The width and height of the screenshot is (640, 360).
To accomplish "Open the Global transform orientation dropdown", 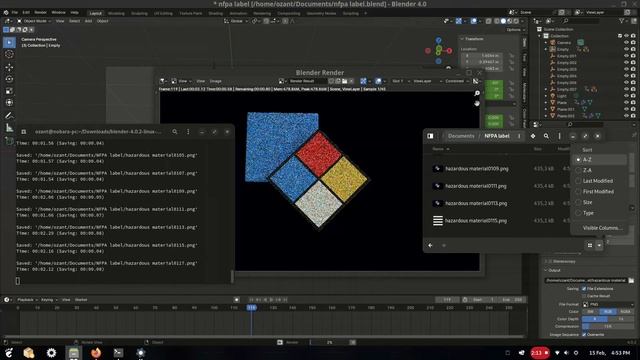I will [x=236, y=21].
